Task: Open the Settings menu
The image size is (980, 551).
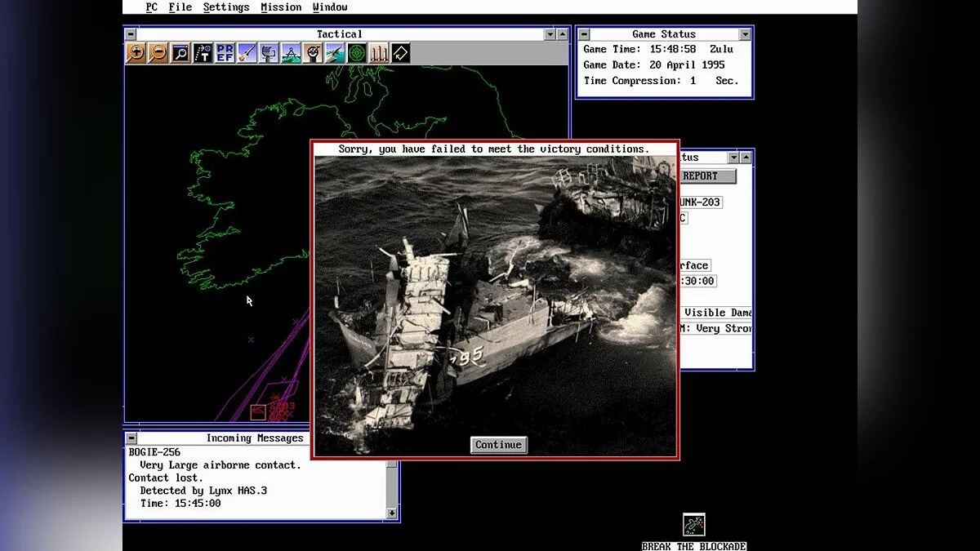Action: [x=226, y=7]
